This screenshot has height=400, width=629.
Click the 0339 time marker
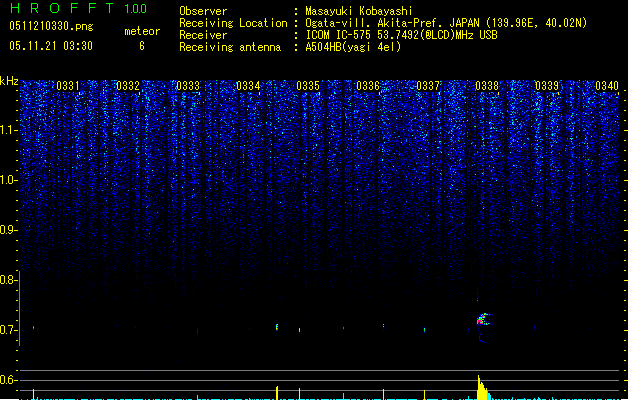(x=547, y=86)
